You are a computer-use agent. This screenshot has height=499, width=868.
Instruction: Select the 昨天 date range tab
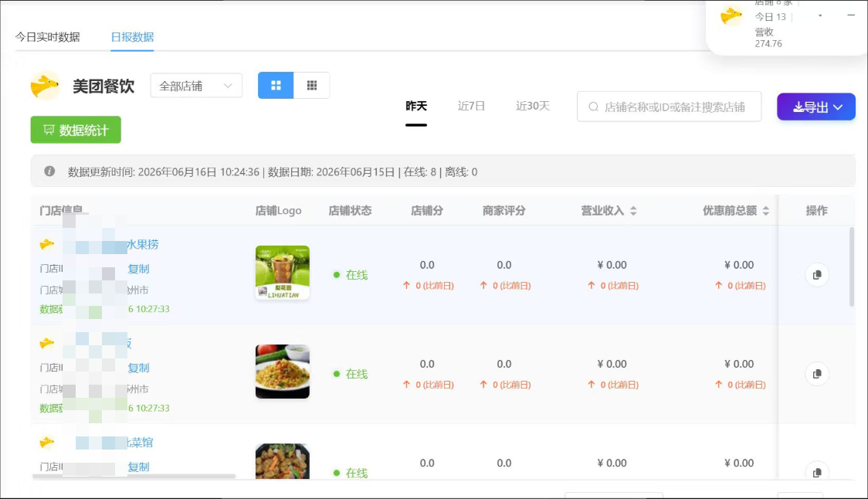[x=416, y=106]
